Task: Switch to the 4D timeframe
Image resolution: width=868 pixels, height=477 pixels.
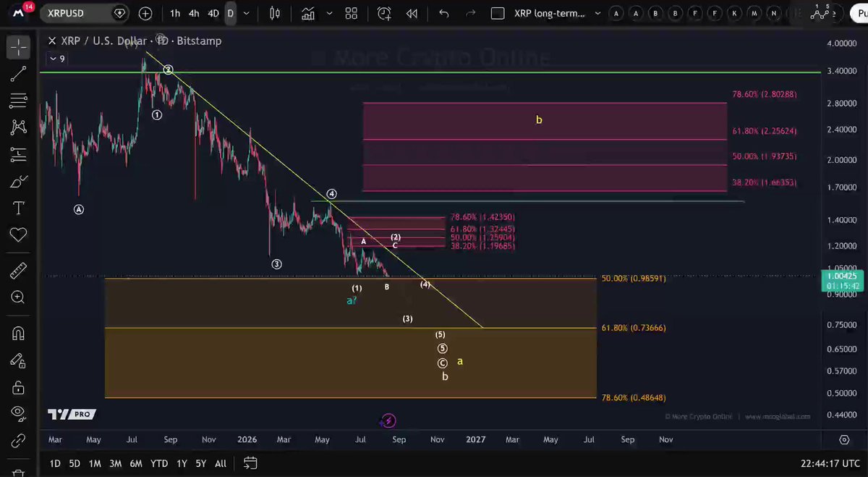Action: 213,13
